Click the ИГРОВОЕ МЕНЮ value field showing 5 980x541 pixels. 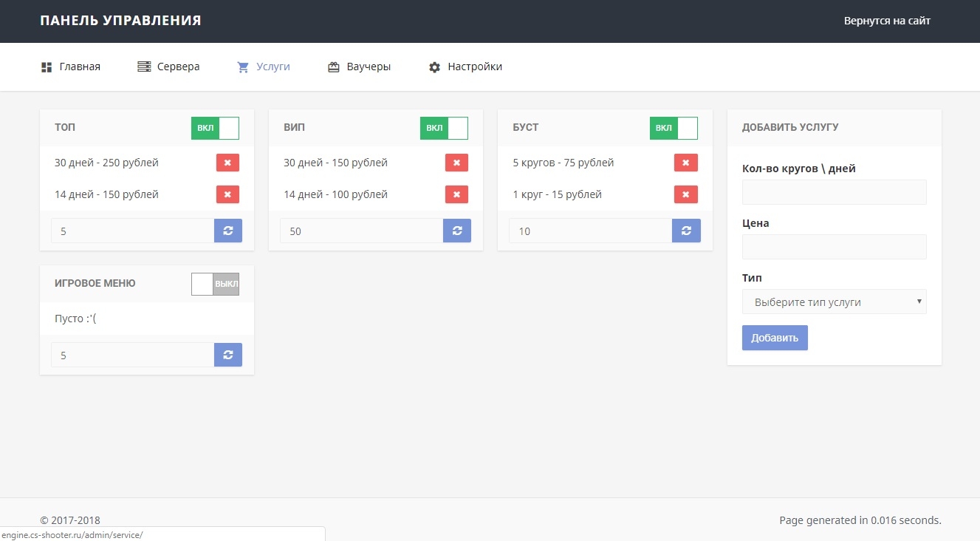(133, 355)
